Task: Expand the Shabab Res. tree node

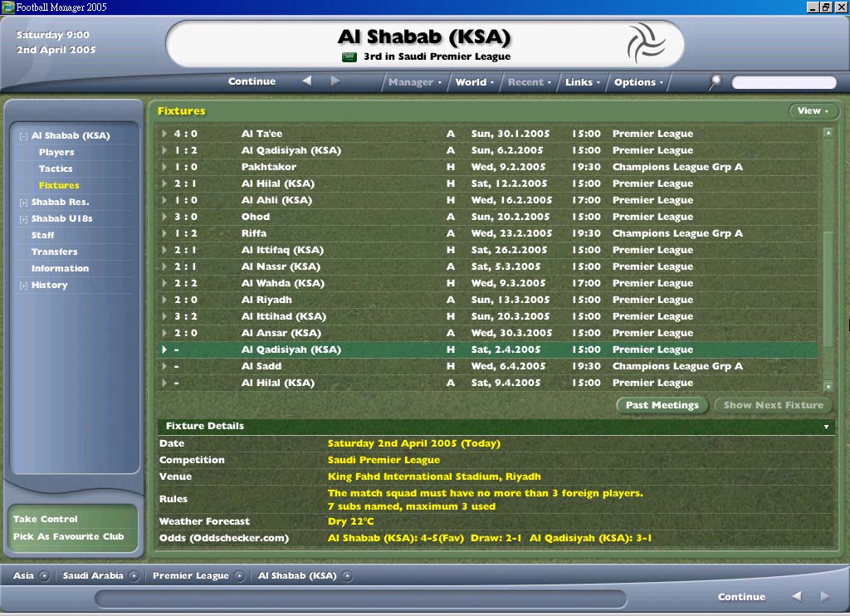Action: click(23, 203)
